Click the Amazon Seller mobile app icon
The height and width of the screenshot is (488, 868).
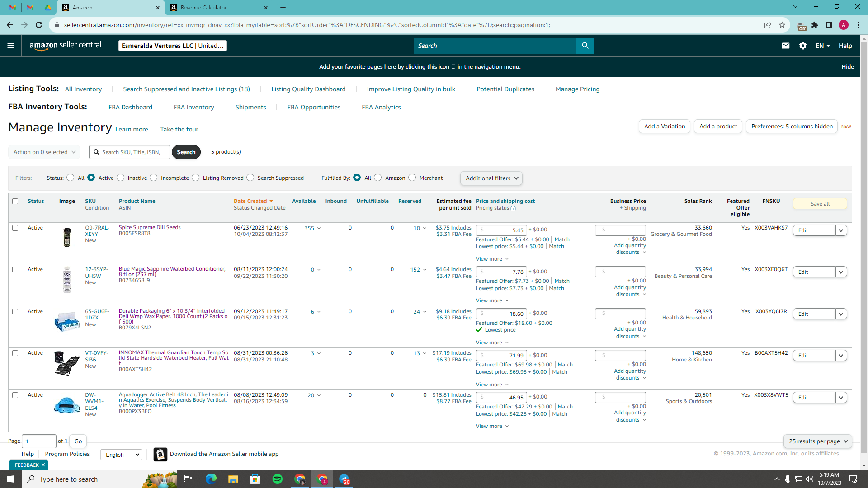(160, 454)
